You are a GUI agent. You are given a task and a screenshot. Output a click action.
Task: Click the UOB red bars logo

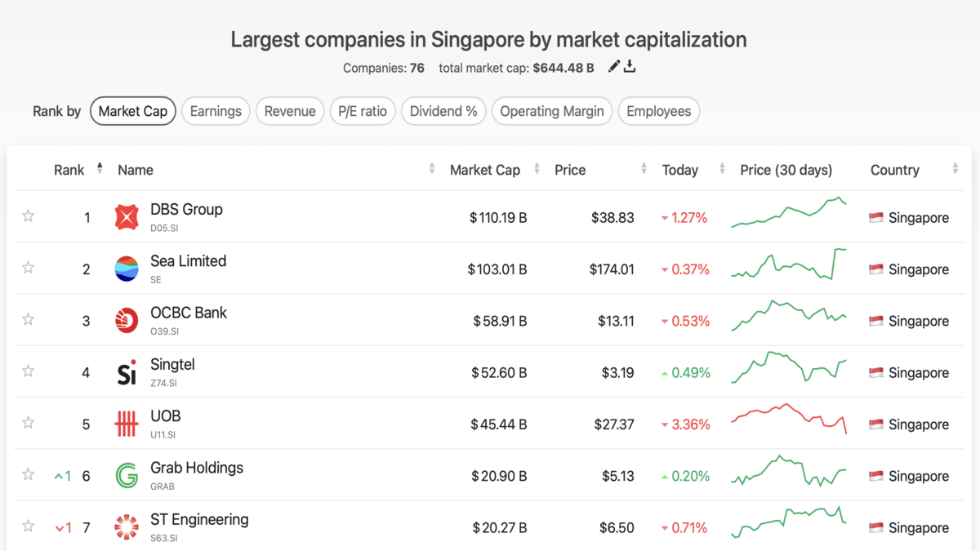127,424
